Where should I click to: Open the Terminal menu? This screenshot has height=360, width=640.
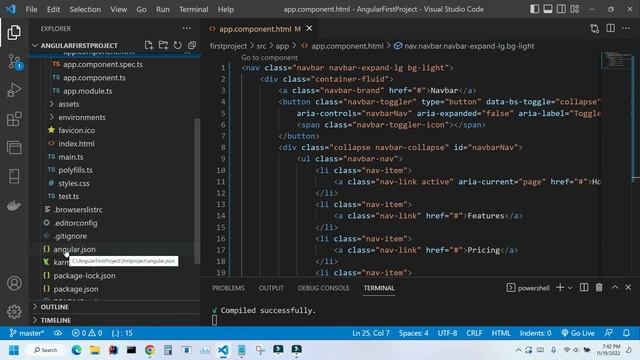click(193, 9)
